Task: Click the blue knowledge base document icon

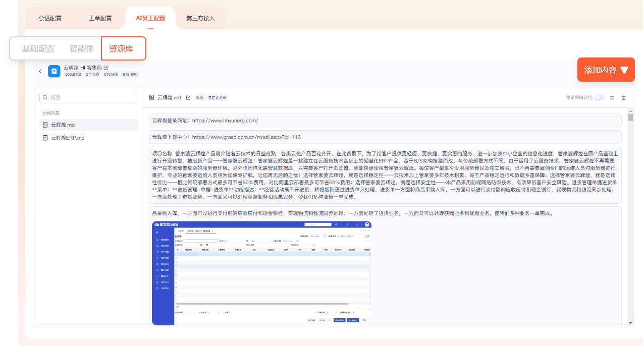Action: point(54,71)
